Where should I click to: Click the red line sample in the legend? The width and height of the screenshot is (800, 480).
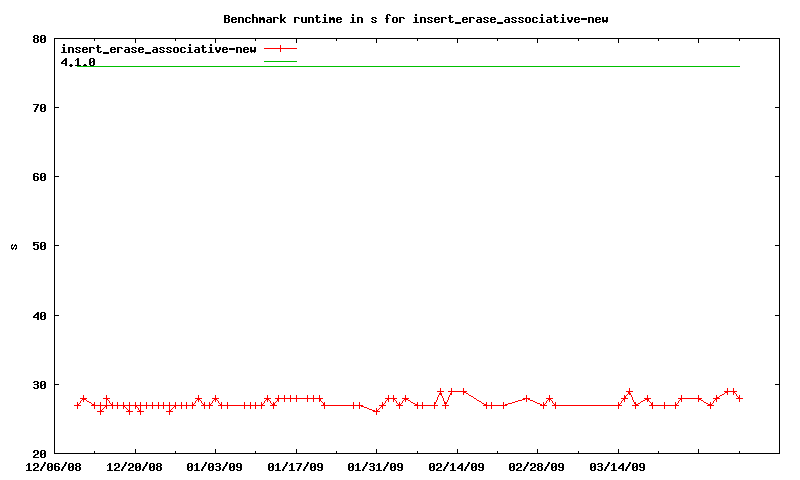(x=281, y=48)
